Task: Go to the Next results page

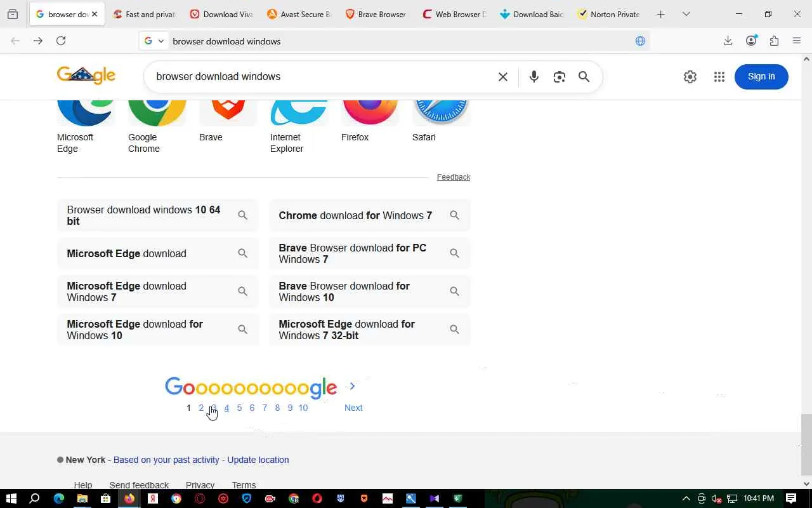Action: click(353, 408)
